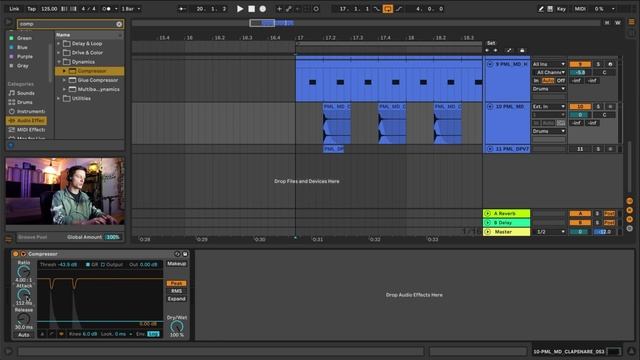Open the All Ins input dropdown on track 9
Image resolution: width=640 pixels, height=360 pixels.
click(549, 64)
